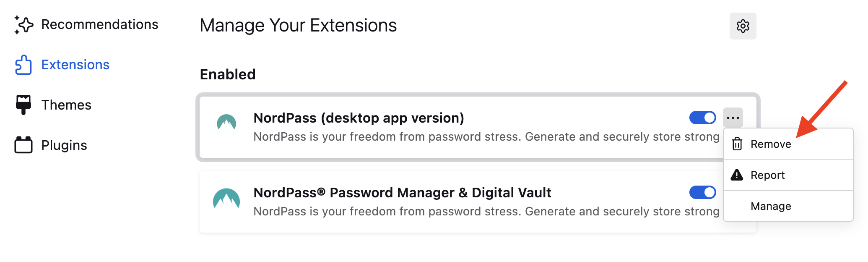Click the Extensions puzzle piece icon
Screen dimensions: 868x262
point(23,65)
